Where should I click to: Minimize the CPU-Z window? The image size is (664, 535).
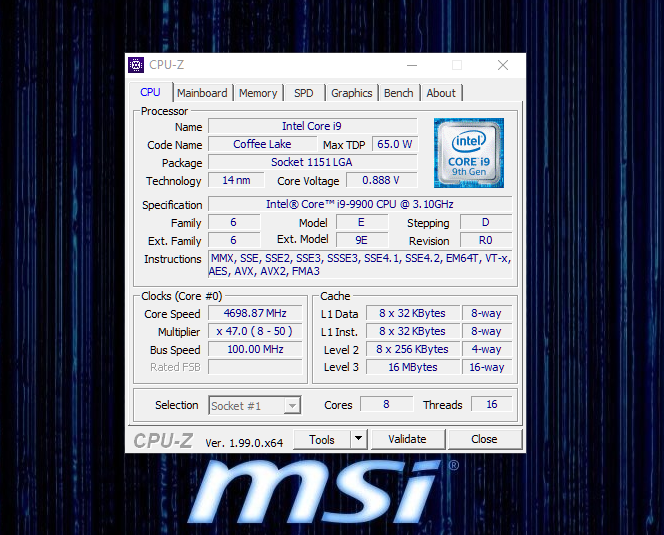(412, 65)
